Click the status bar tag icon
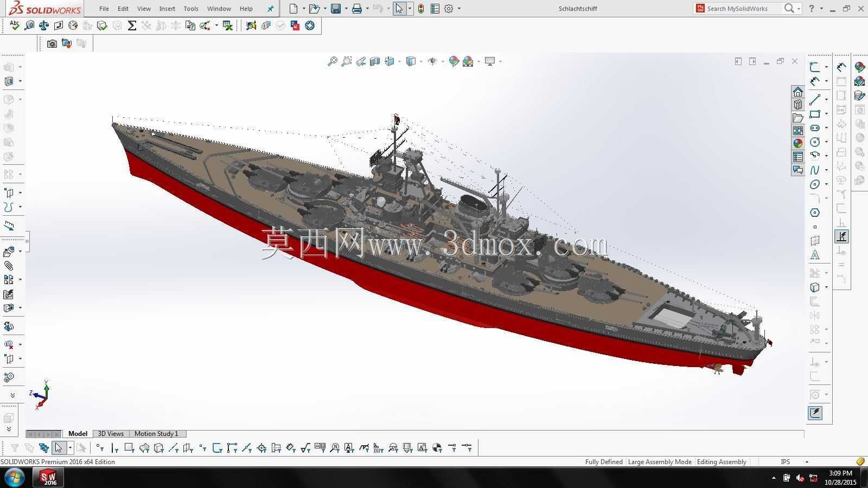The height and width of the screenshot is (488, 868). 860,462
